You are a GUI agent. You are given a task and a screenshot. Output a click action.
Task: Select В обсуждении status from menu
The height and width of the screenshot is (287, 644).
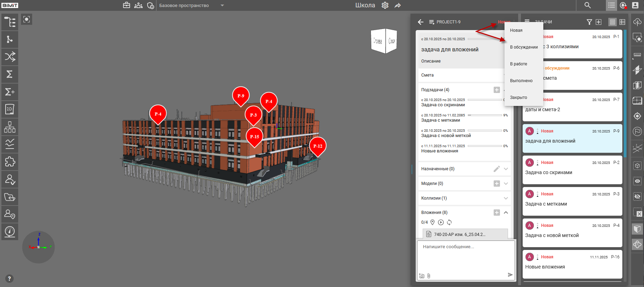[524, 47]
